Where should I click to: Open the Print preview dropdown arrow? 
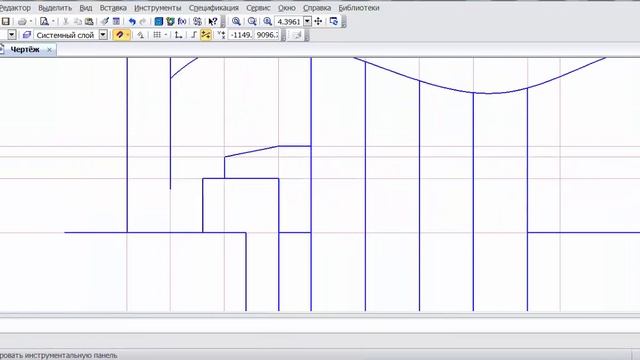click(53, 22)
